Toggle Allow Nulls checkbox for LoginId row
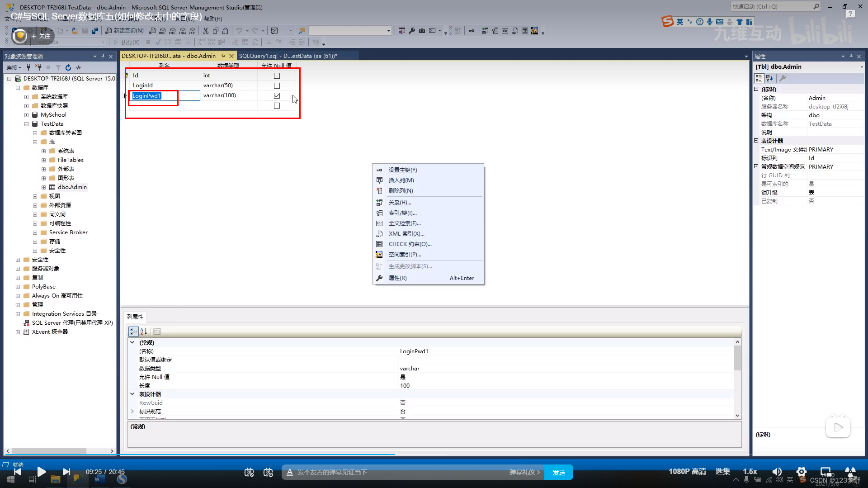 (x=277, y=85)
